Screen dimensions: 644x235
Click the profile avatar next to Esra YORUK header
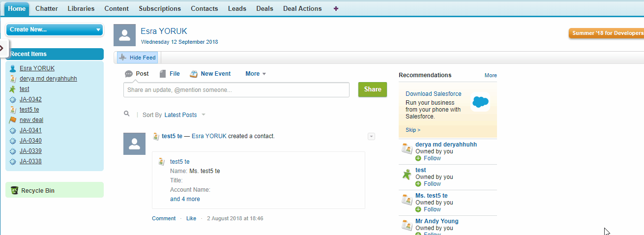[x=124, y=35]
